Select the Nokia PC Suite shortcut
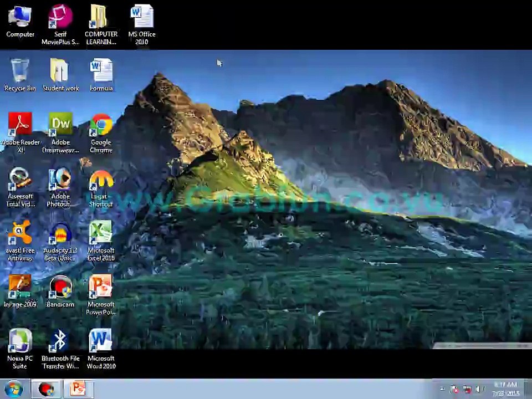Image resolution: width=532 pixels, height=399 pixels. (x=20, y=349)
